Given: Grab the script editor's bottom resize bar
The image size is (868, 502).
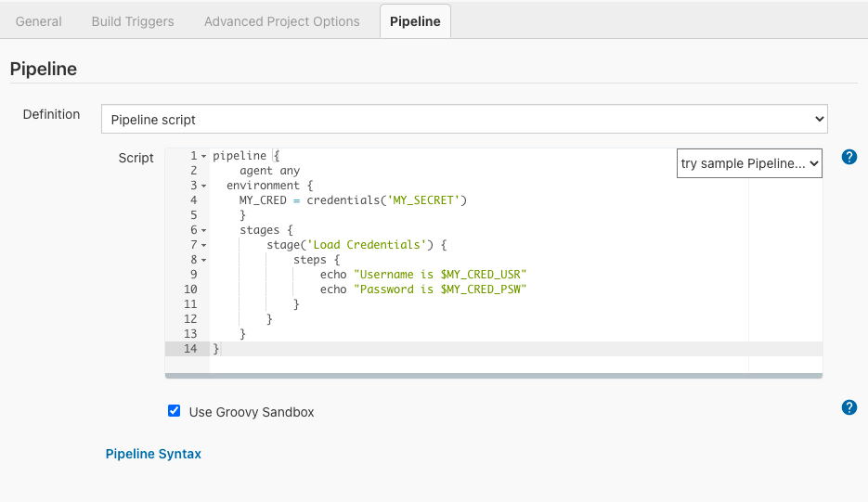Looking at the screenshot, I should [493, 376].
